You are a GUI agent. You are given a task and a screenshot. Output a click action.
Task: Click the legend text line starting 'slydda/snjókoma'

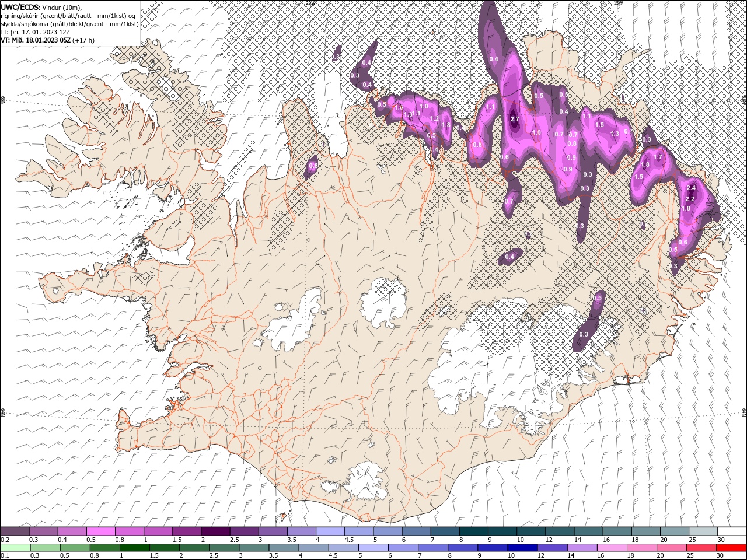tap(69, 24)
